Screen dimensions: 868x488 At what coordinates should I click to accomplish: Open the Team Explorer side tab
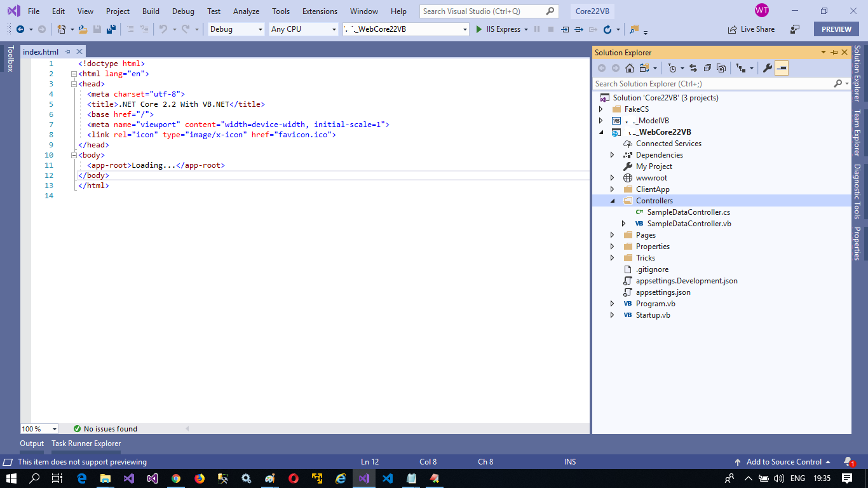click(x=857, y=132)
